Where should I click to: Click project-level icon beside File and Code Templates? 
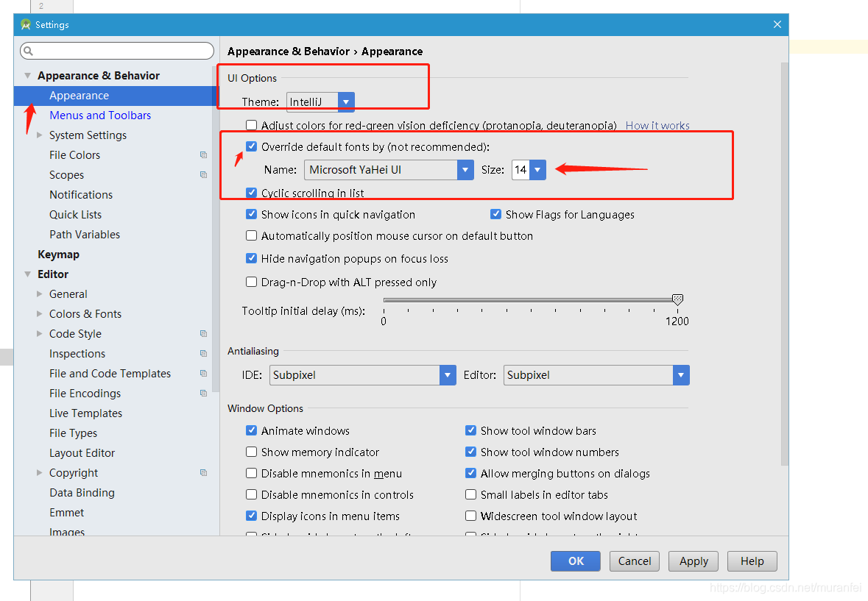(x=204, y=373)
